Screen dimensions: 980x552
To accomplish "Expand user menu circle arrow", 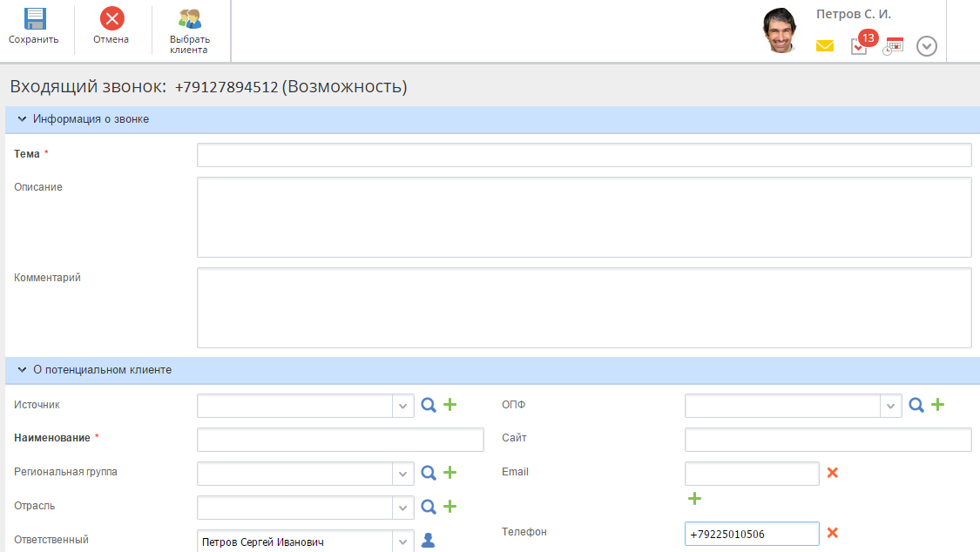I will (x=927, y=46).
